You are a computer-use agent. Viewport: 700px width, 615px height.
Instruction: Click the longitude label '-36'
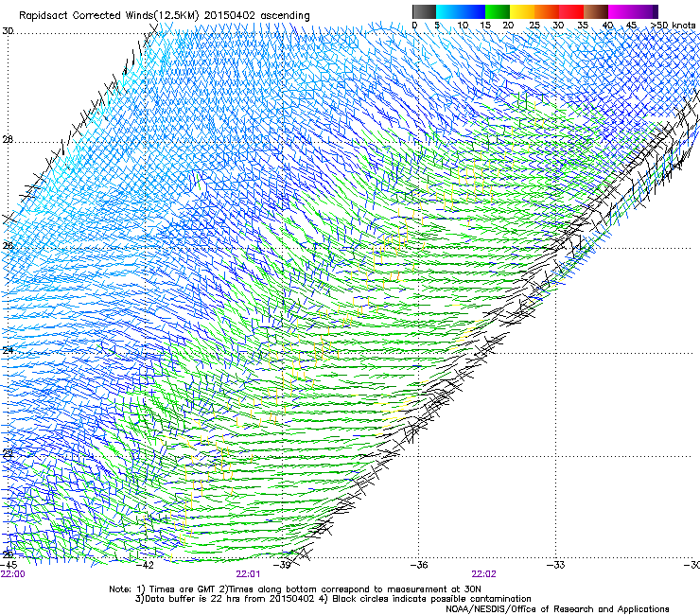click(420, 565)
